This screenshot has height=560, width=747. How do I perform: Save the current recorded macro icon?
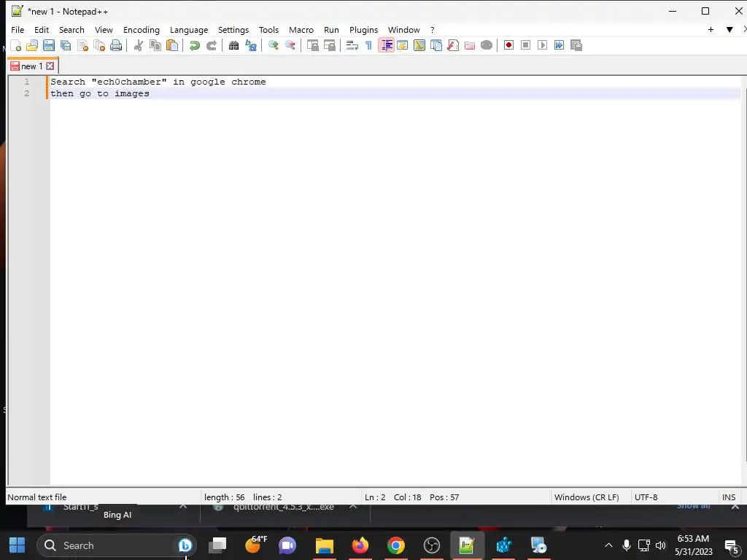[x=576, y=45]
